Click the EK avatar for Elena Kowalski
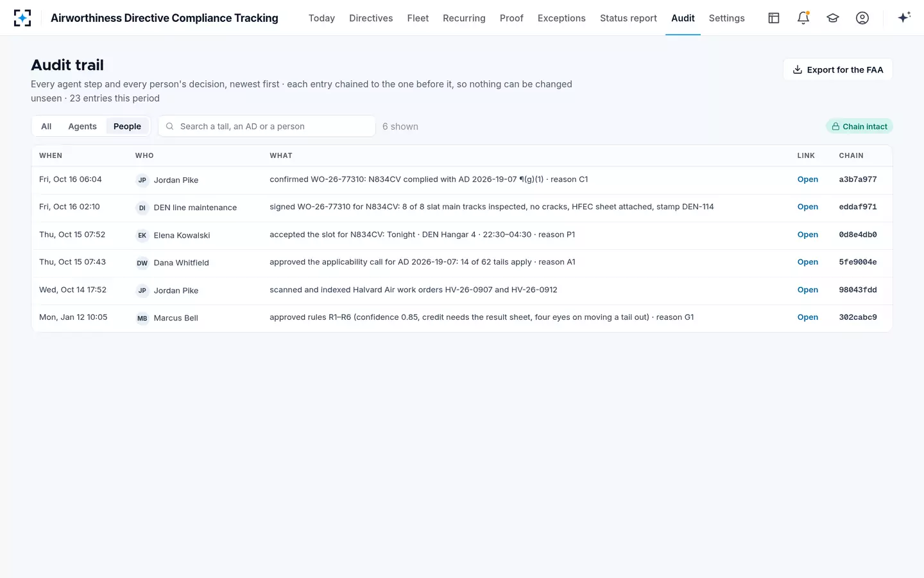Image resolution: width=924 pixels, height=578 pixels. 142,236
